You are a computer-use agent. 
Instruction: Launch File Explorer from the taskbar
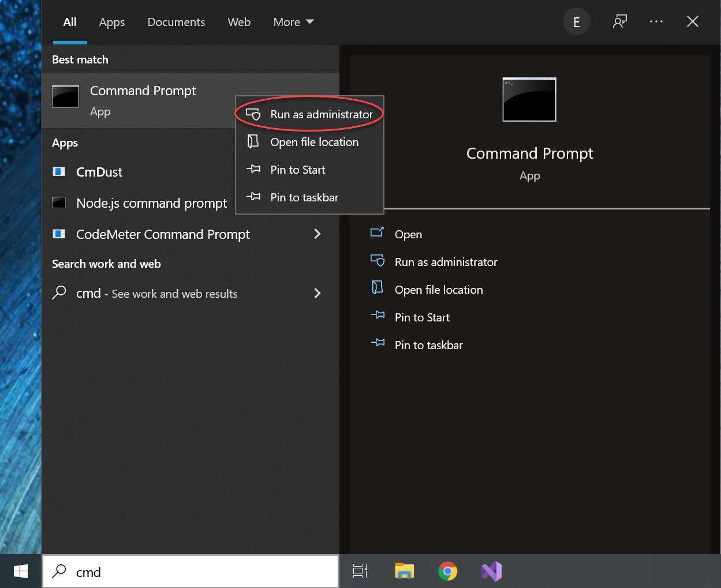point(405,571)
